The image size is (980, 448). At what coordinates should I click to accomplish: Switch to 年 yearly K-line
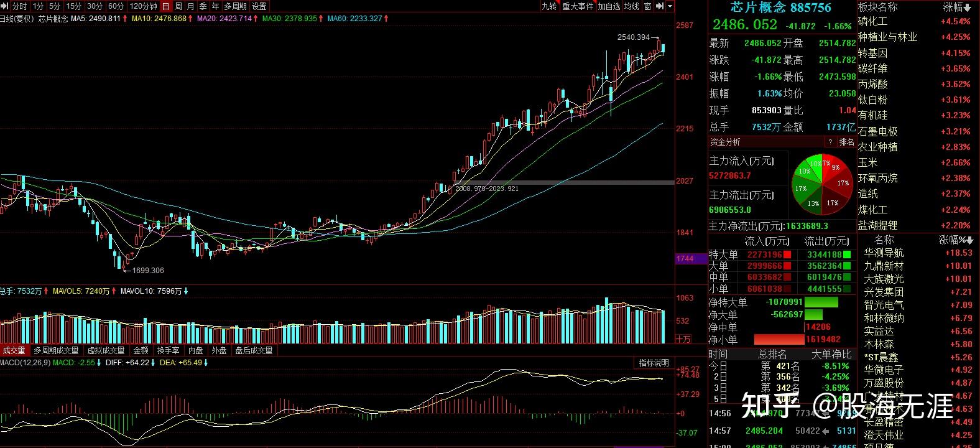pos(216,6)
